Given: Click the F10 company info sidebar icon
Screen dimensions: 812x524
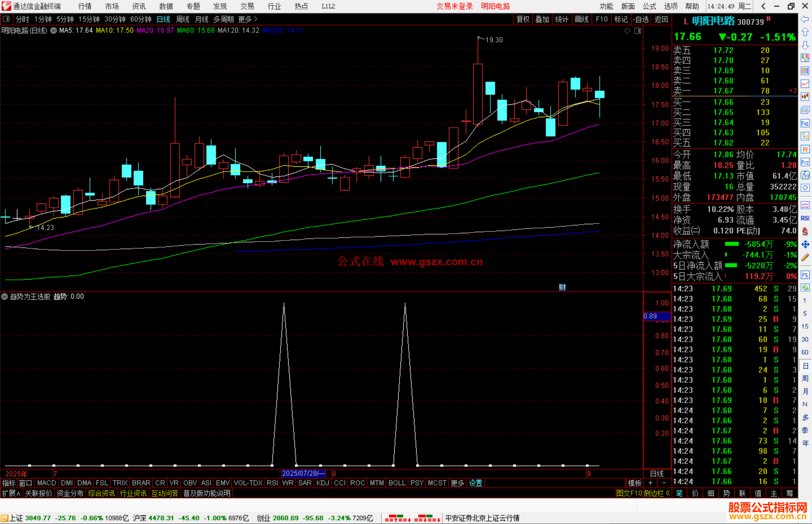Looking at the screenshot, I should [805, 123].
